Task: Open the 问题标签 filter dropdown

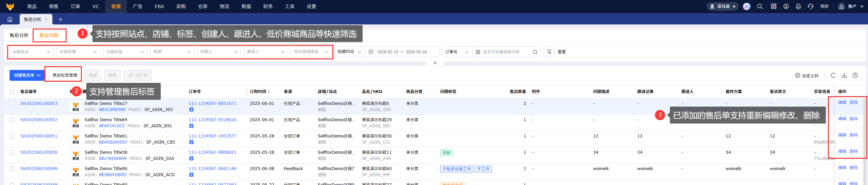Action: tap(125, 52)
